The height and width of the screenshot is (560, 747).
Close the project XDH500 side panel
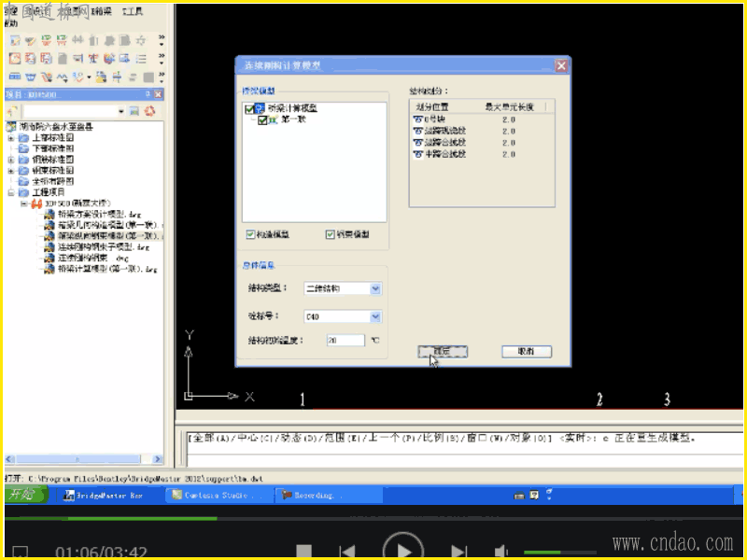[x=158, y=94]
